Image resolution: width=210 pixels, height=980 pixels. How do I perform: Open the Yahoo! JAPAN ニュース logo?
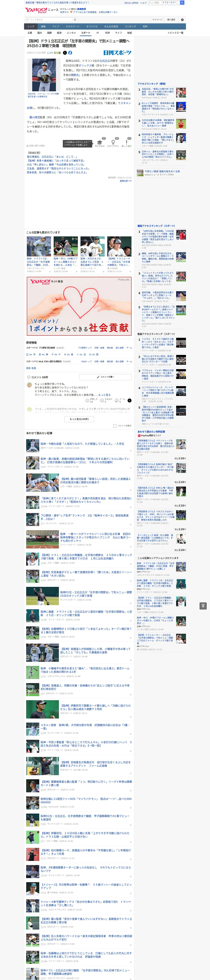coord(42,10)
